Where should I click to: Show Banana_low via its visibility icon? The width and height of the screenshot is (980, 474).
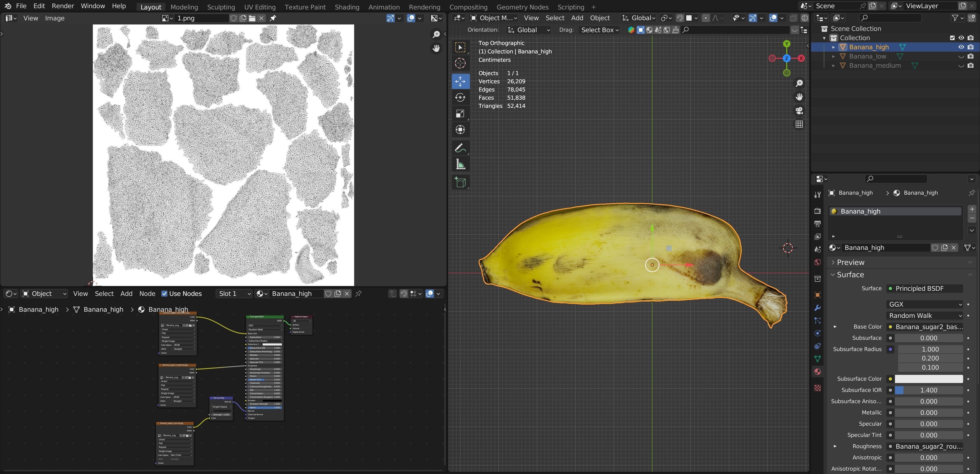(961, 56)
